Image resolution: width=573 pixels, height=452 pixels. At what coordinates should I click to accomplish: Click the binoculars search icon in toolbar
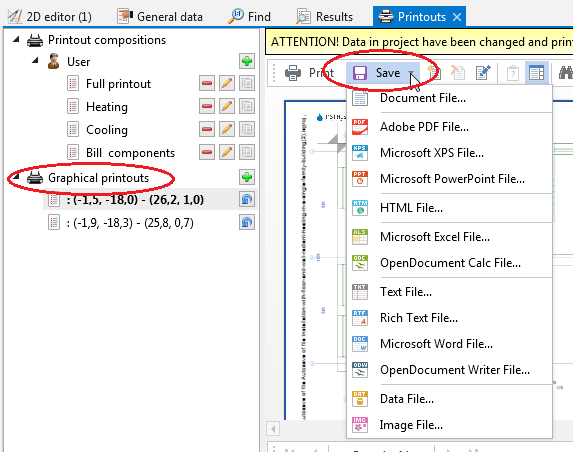pos(566,73)
